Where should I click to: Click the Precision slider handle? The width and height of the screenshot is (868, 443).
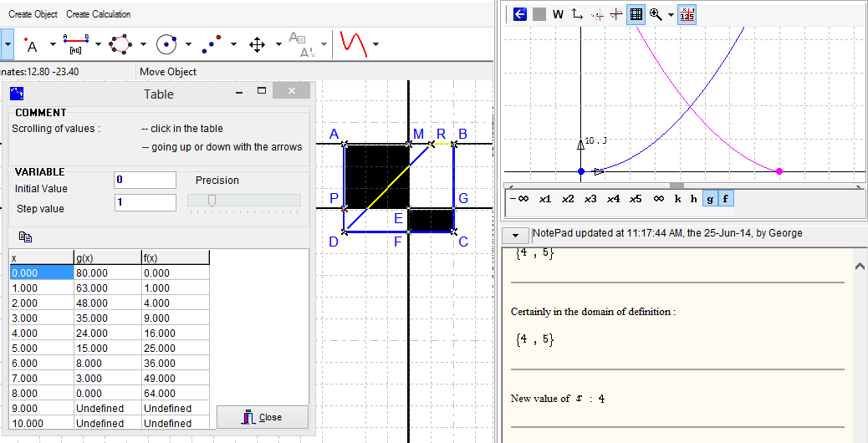pyautogui.click(x=211, y=201)
